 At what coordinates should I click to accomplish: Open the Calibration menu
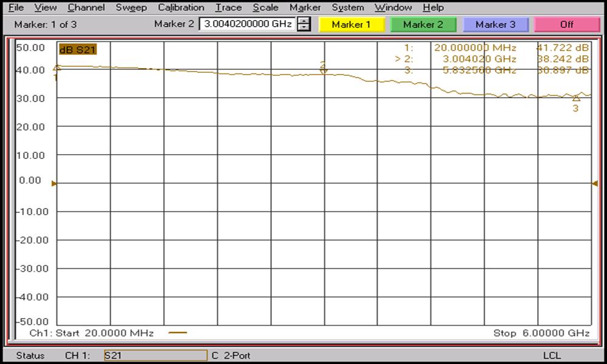point(181,8)
